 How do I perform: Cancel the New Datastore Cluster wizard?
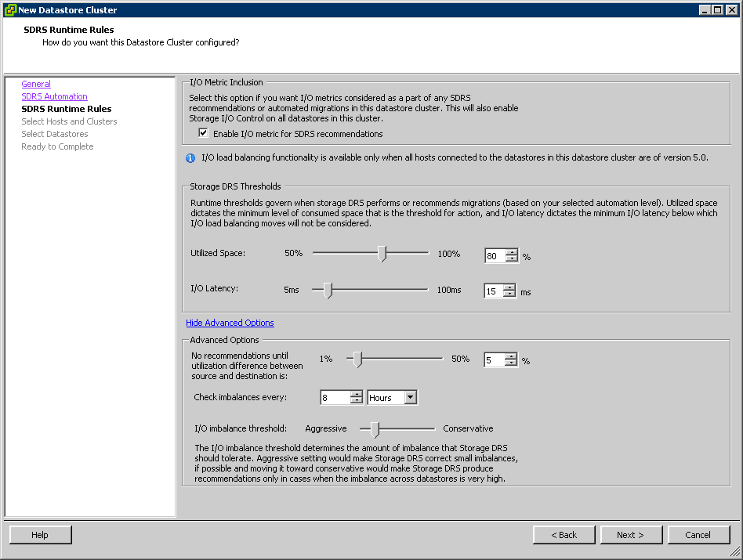point(698,534)
